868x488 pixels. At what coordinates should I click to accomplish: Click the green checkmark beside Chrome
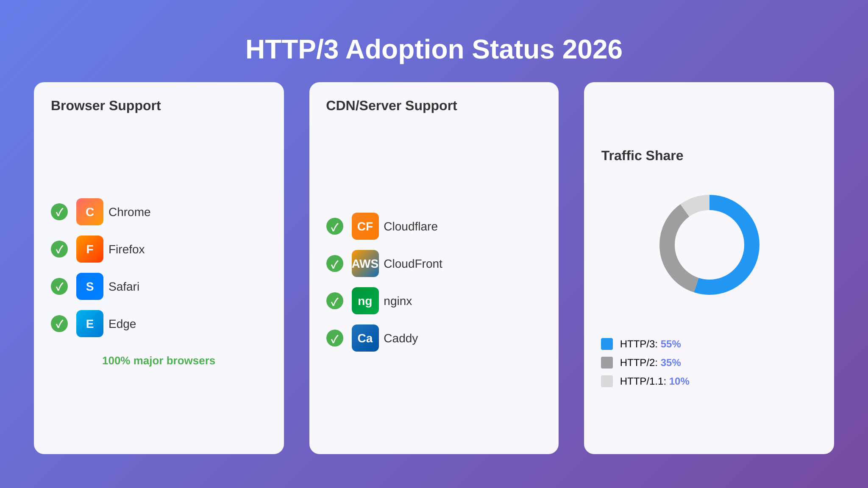click(59, 212)
